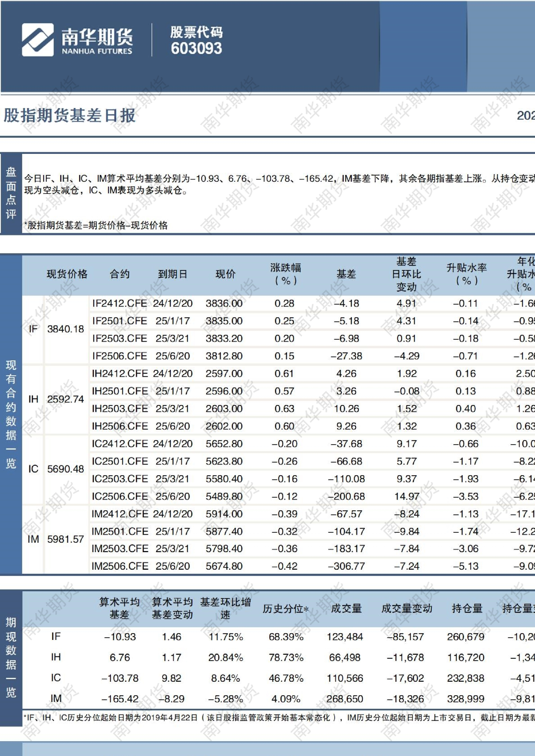Viewport: 535px width, 756px height.
Task: Click the 现有合约数据一览 side section label
Action: pyautogui.click(x=11, y=414)
